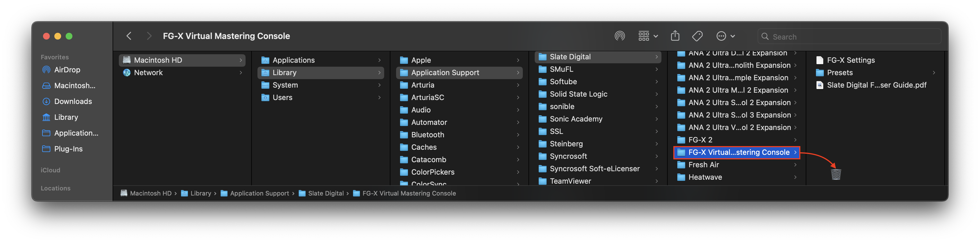Select the Solid State Logic folder
Image resolution: width=980 pixels, height=243 pixels.
coord(598,94)
